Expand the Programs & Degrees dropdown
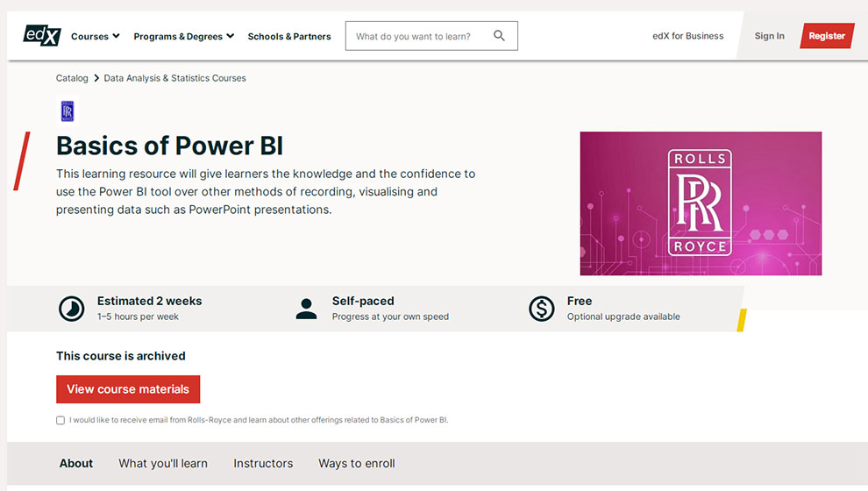 (184, 36)
